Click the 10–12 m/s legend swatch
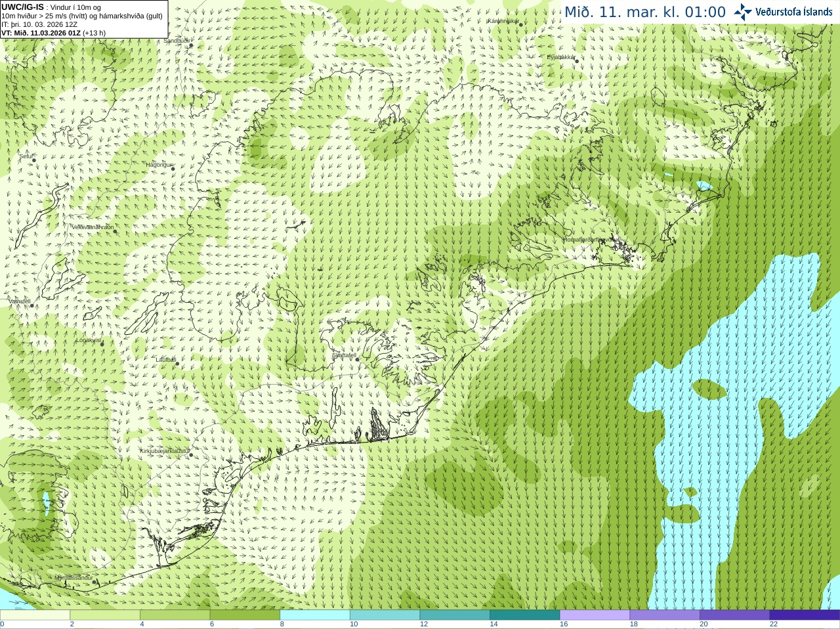840x629 pixels. pos(385,615)
